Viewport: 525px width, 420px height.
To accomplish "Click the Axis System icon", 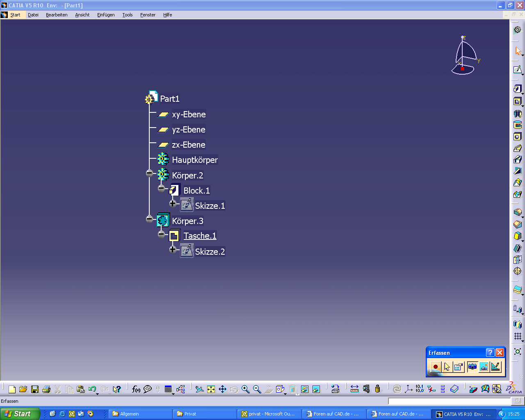I will coord(409,389).
